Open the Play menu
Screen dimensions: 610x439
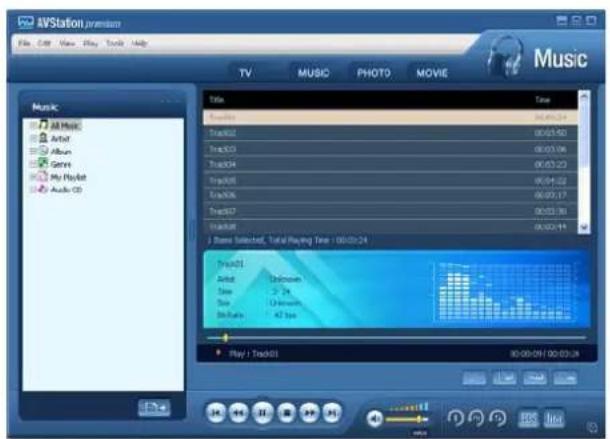(x=90, y=43)
